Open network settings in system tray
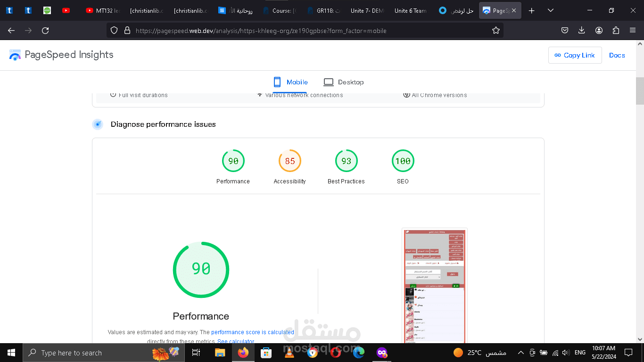This screenshot has width=644, height=362. (x=555, y=353)
